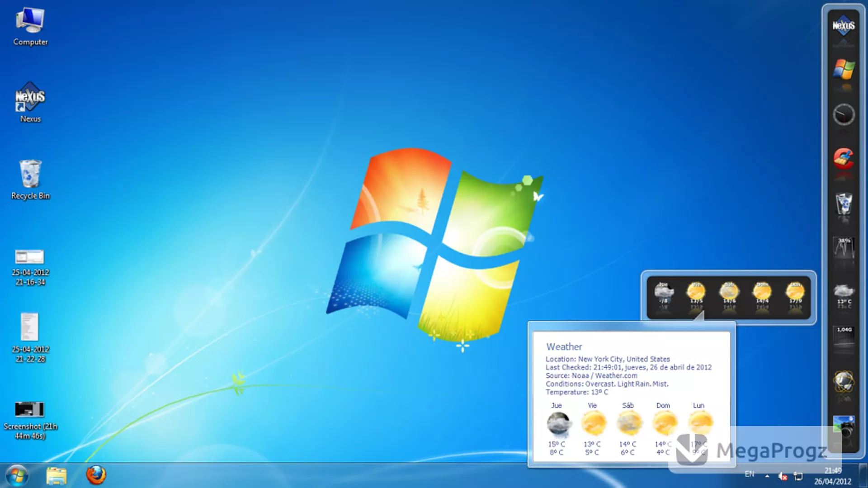Click the Windows flag icon in dock

click(844, 69)
